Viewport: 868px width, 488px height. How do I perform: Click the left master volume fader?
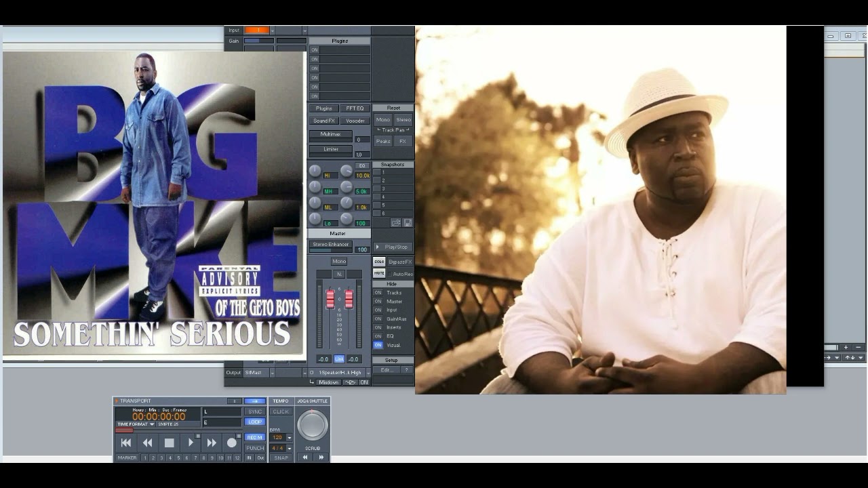330,299
